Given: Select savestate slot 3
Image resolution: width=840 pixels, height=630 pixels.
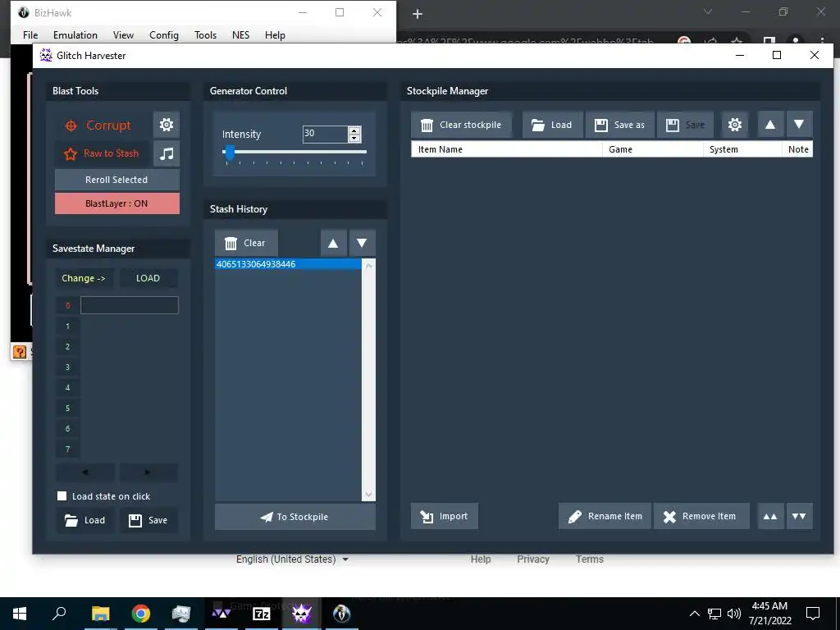Looking at the screenshot, I should tap(67, 367).
